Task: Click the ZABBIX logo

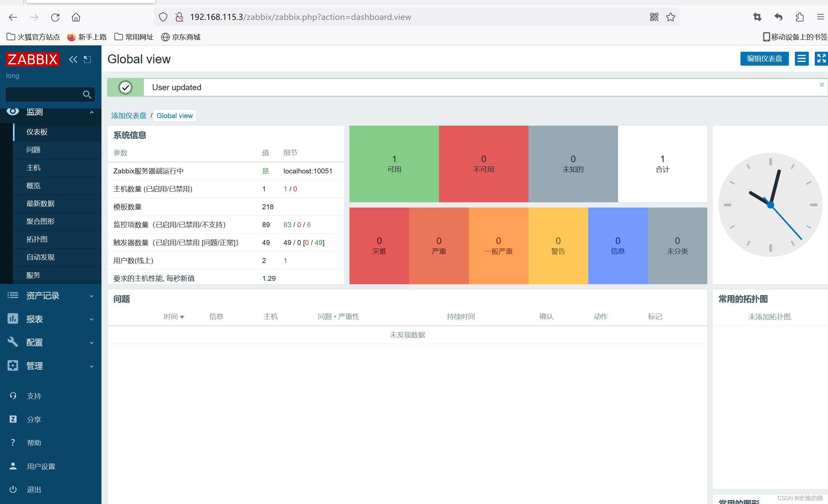Action: click(32, 59)
